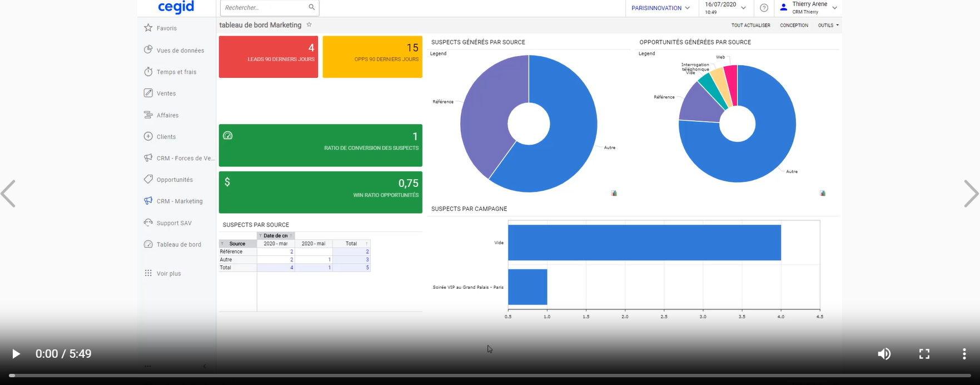Open video more options menu
Screen dimensions: 980x385
click(964, 354)
